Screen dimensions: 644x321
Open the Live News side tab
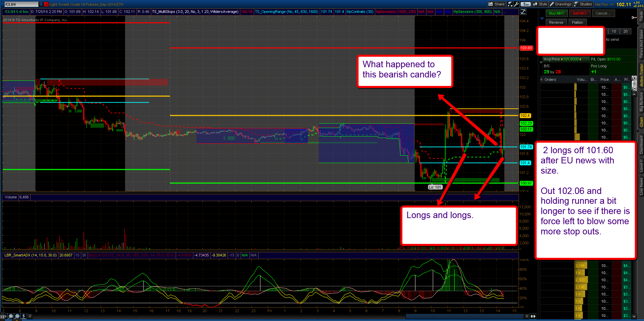641,186
